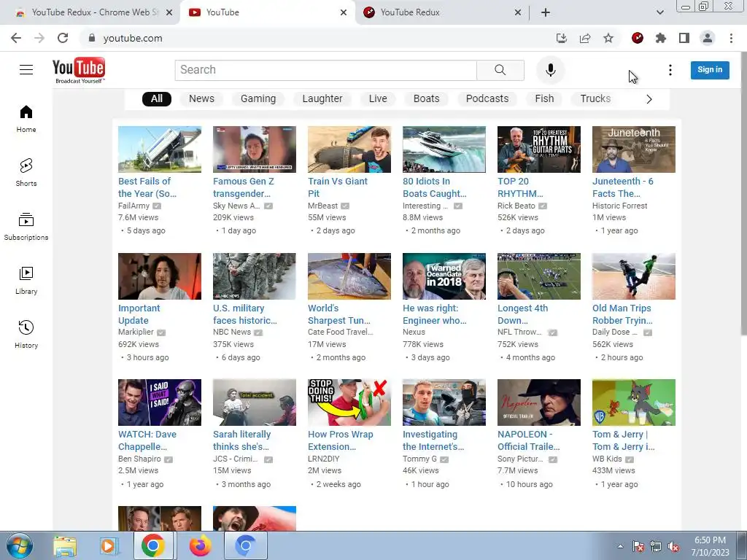Open the MrBeast channel link
747x560 pixels.
tap(322, 206)
